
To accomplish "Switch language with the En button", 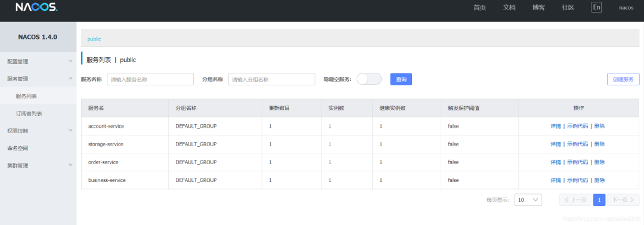I will click(596, 7).
